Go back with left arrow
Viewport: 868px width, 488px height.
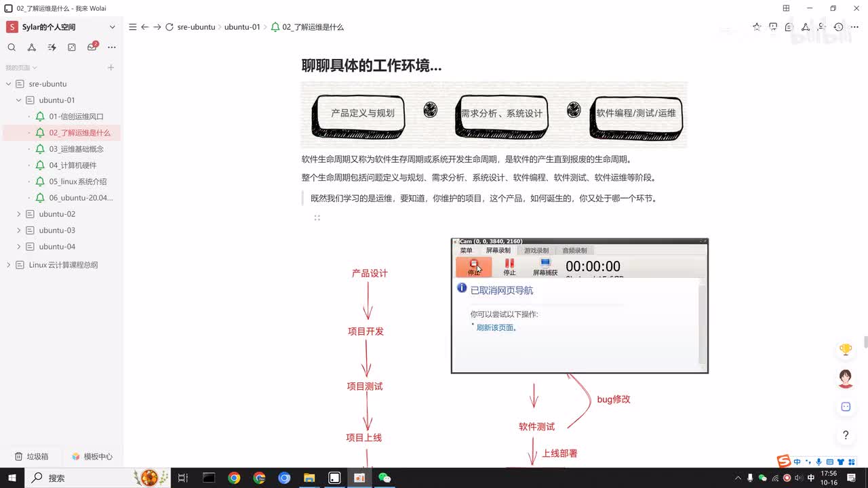(x=144, y=27)
